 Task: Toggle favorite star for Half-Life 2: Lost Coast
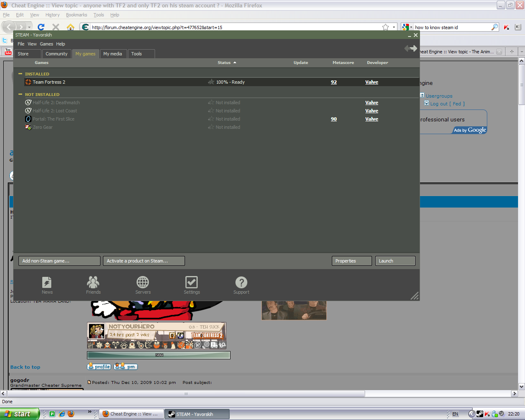tap(211, 111)
